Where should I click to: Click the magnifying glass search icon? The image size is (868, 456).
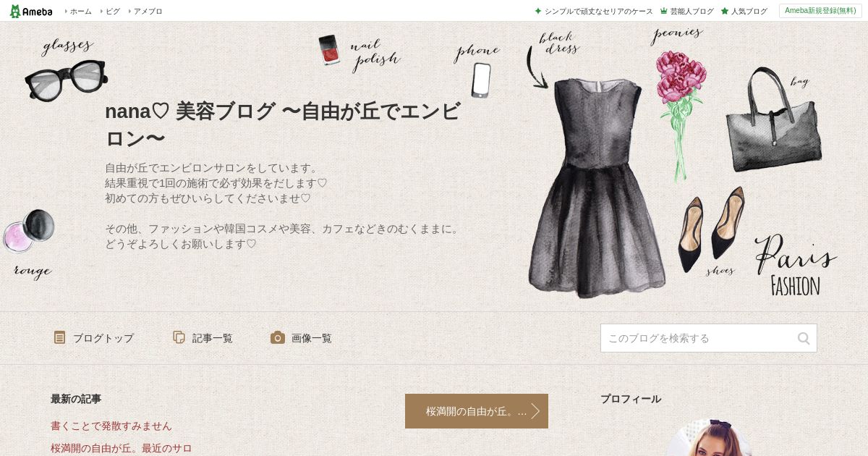tap(804, 338)
